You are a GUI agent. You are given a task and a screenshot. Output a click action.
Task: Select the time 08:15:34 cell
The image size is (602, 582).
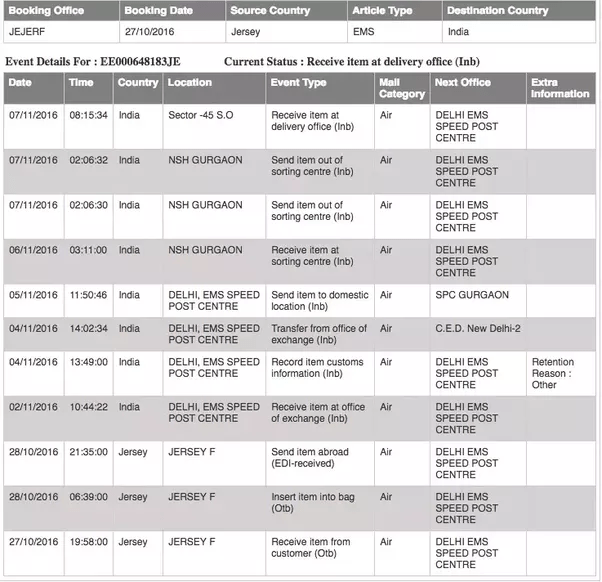pyautogui.click(x=89, y=126)
